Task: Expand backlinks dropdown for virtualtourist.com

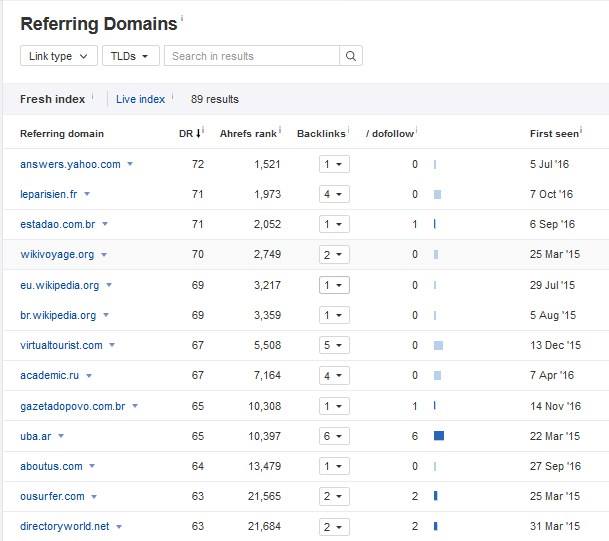Action: point(334,345)
